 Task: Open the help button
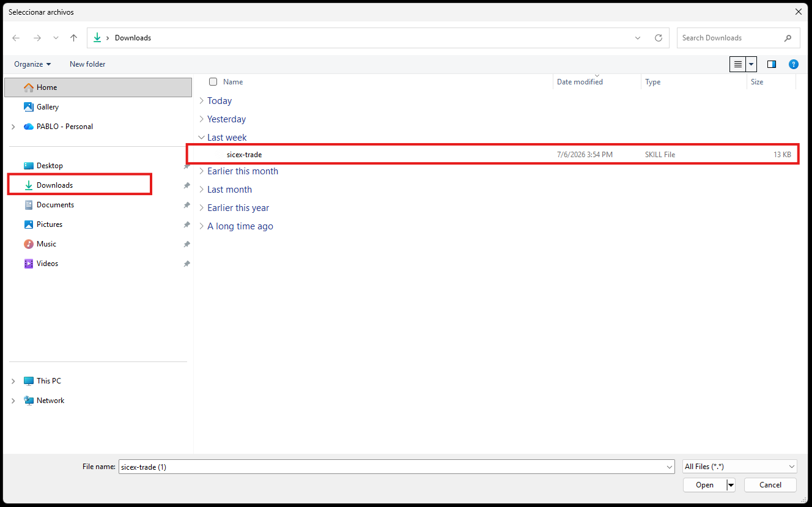tap(794, 64)
